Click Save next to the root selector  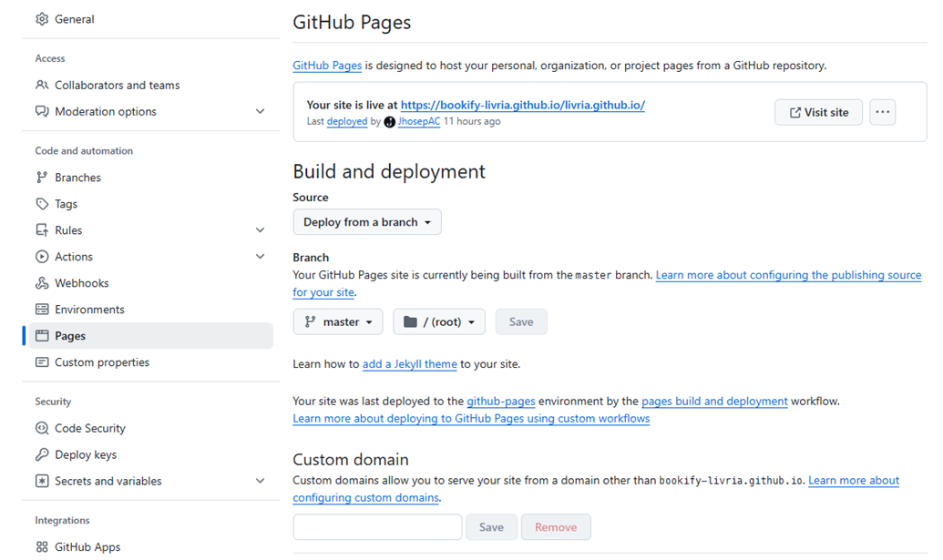click(521, 322)
